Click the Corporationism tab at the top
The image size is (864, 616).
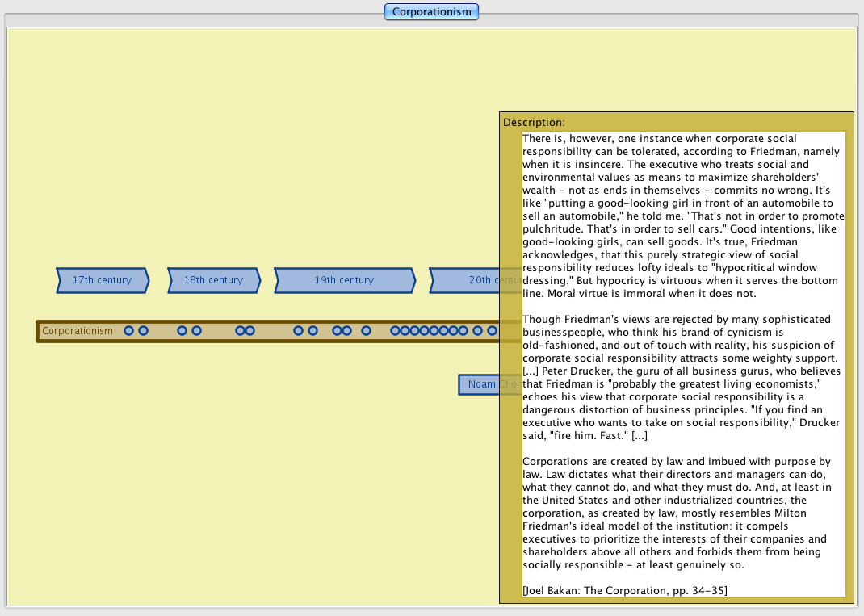pos(431,12)
